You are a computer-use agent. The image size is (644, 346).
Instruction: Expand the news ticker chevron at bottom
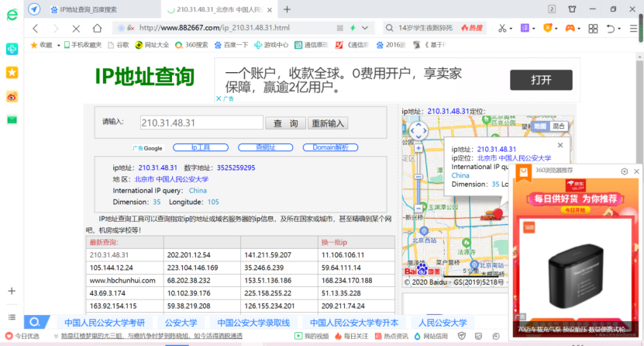[x=56, y=336]
